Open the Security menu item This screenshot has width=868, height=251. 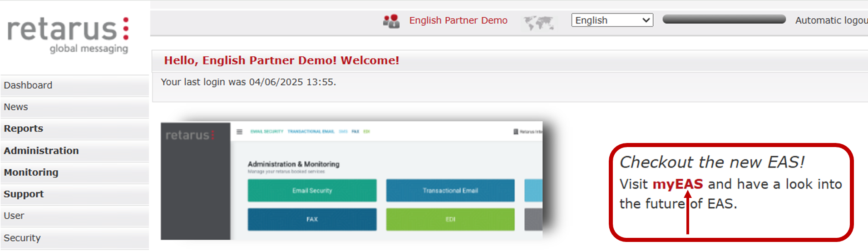tap(75, 238)
